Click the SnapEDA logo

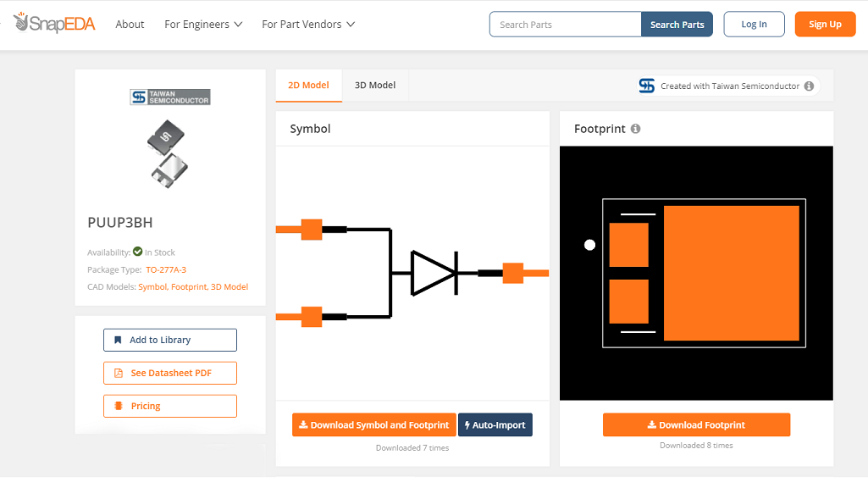point(54,23)
